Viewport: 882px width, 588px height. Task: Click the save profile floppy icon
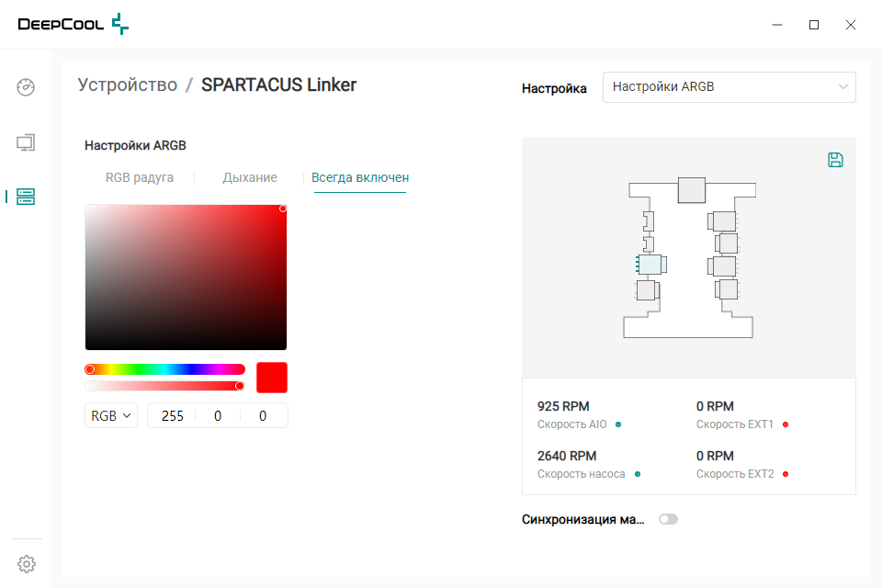[835, 160]
